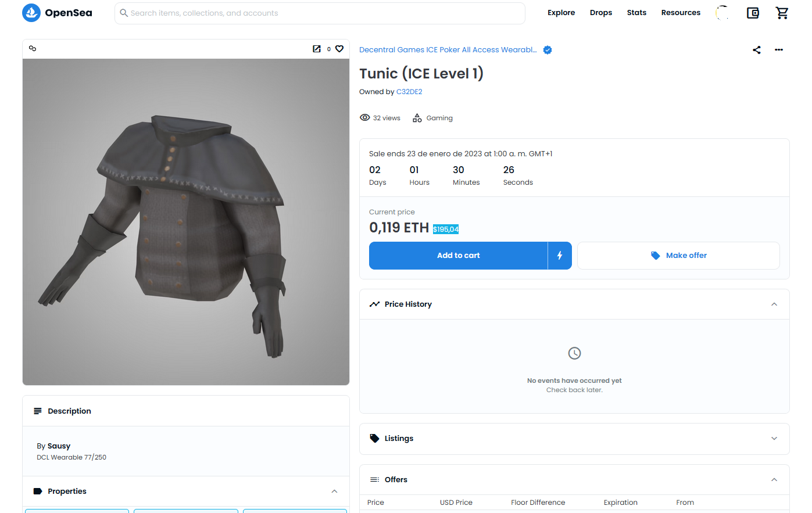Favorite the item with the heart icon

(x=339, y=49)
